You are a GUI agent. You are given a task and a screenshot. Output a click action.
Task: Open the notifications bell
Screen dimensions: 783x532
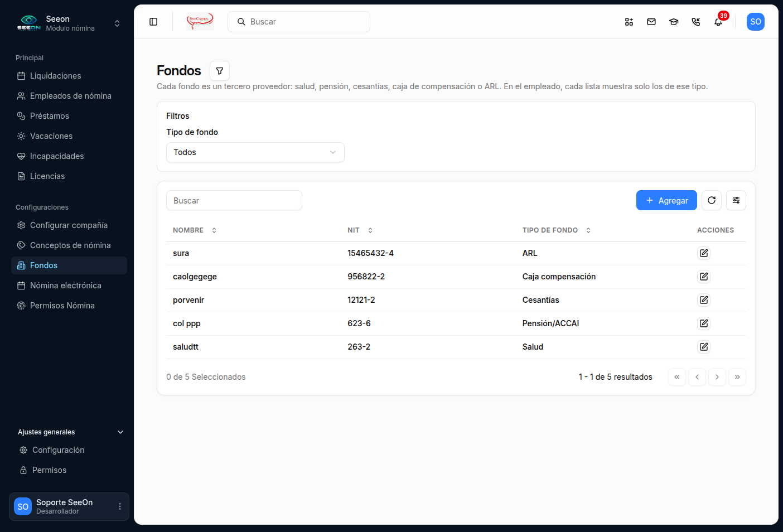718,22
